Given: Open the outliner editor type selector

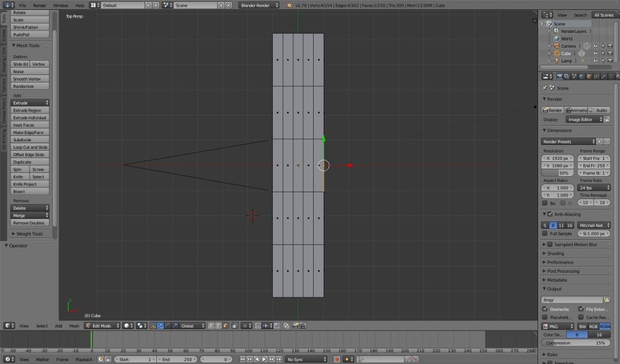Looking at the screenshot, I should click(x=547, y=15).
